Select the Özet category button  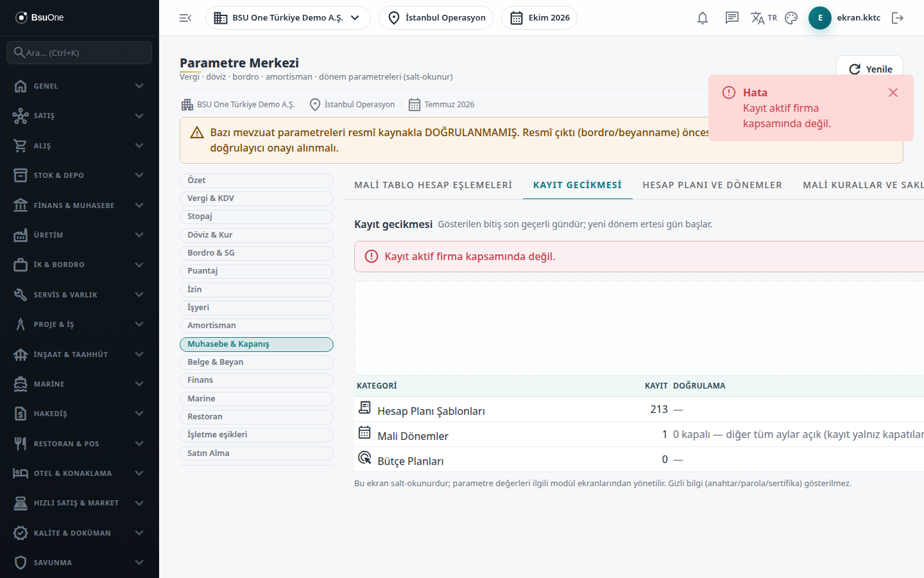pos(257,180)
